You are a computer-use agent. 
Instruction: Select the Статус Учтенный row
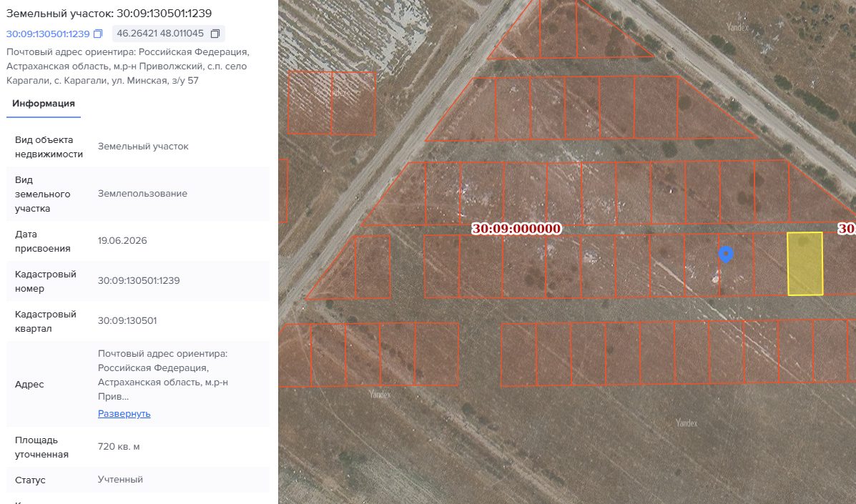tap(138, 480)
